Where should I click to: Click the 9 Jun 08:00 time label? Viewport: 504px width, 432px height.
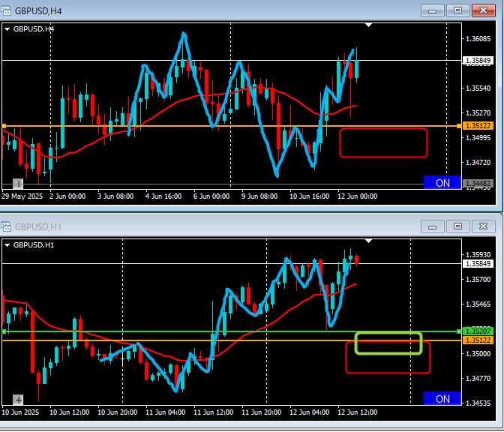pyautogui.click(x=259, y=196)
